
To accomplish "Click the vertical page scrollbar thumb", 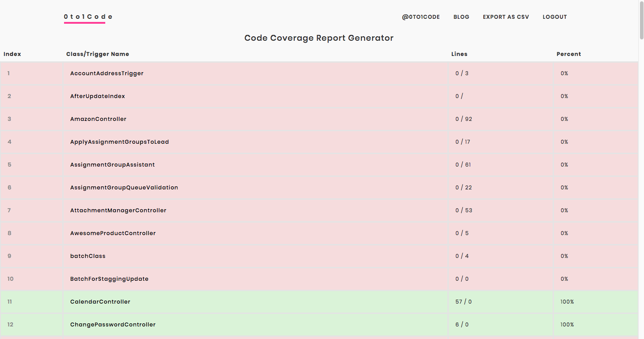I will pos(641,20).
